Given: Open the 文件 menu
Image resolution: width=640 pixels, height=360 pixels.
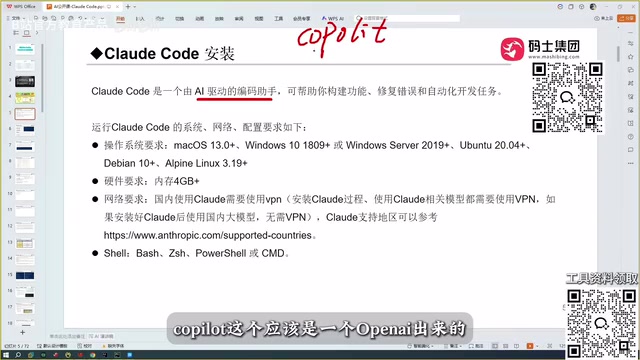Looking at the screenshot, I should (16, 18).
